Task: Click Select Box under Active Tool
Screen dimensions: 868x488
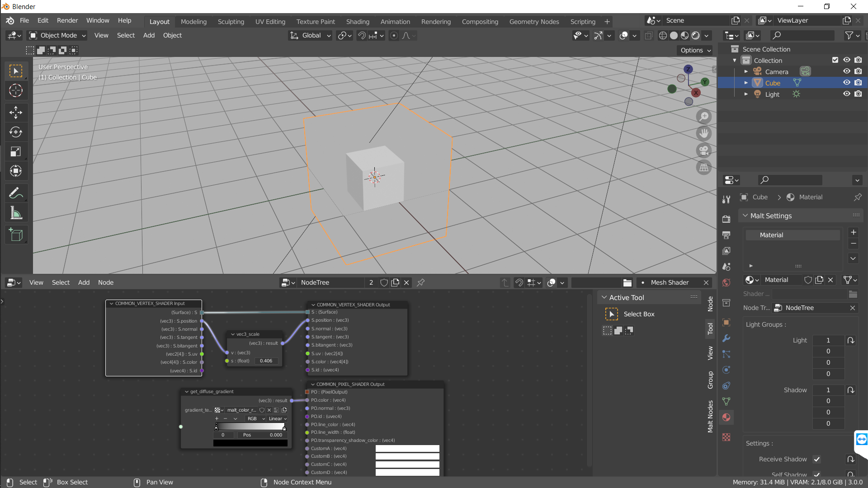Action: pos(639,314)
